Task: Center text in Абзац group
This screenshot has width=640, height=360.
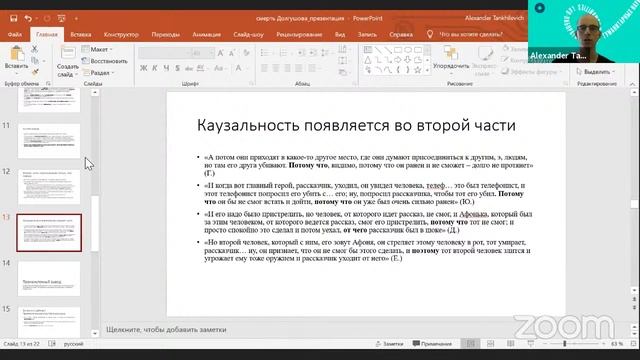Action: [276, 68]
